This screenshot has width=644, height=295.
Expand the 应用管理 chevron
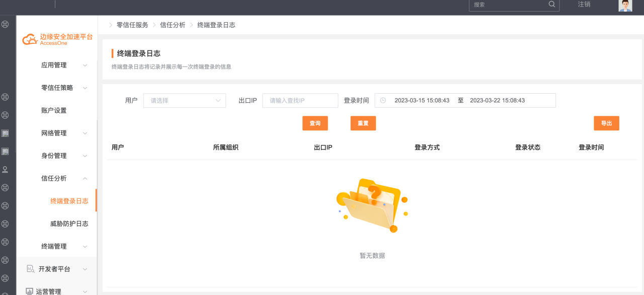[x=85, y=65]
